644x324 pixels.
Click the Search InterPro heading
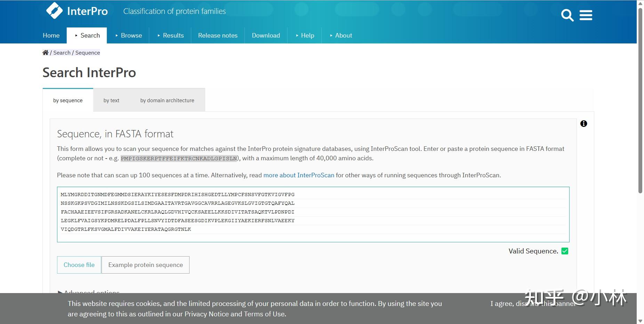click(89, 73)
